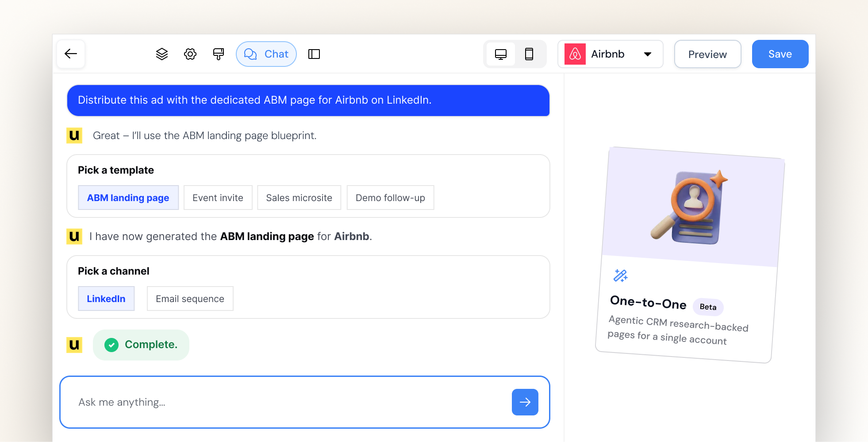The height and width of the screenshot is (442, 868).
Task: Click the magic wand icon on card
Action: click(x=621, y=275)
